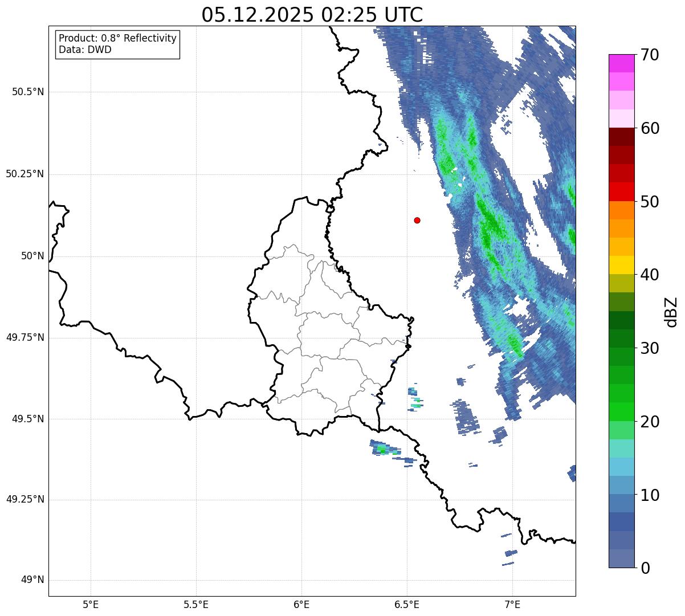
Task: Click the 49°N latitude label
Action: [32, 580]
